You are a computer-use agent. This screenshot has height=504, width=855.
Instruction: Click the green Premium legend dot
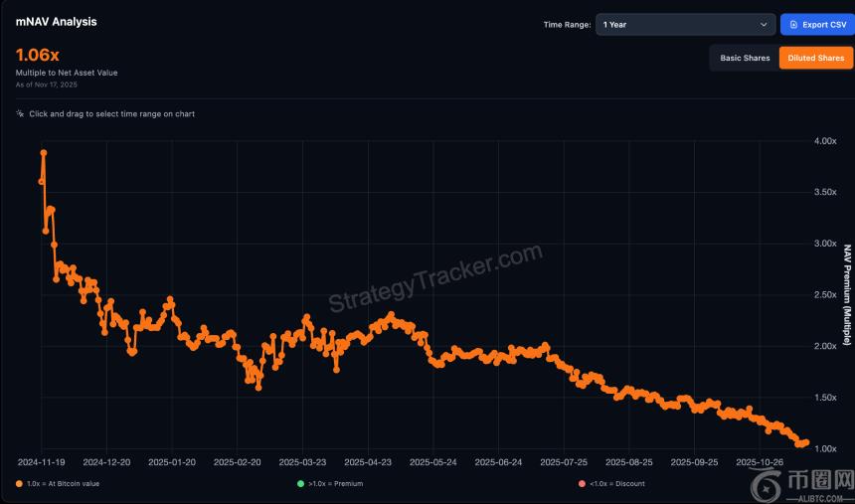tap(301, 484)
